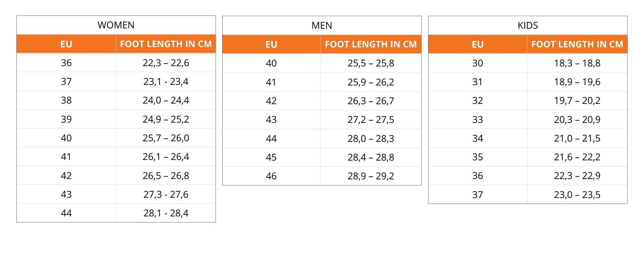The width and height of the screenshot is (644, 258).
Task: Select women's EU size 36 cell
Action: coord(66,63)
